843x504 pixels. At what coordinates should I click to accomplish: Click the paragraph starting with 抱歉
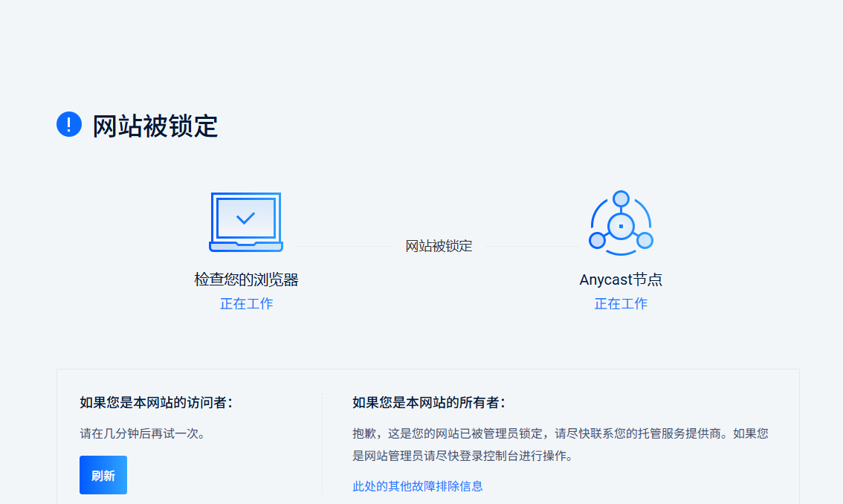tap(560, 445)
